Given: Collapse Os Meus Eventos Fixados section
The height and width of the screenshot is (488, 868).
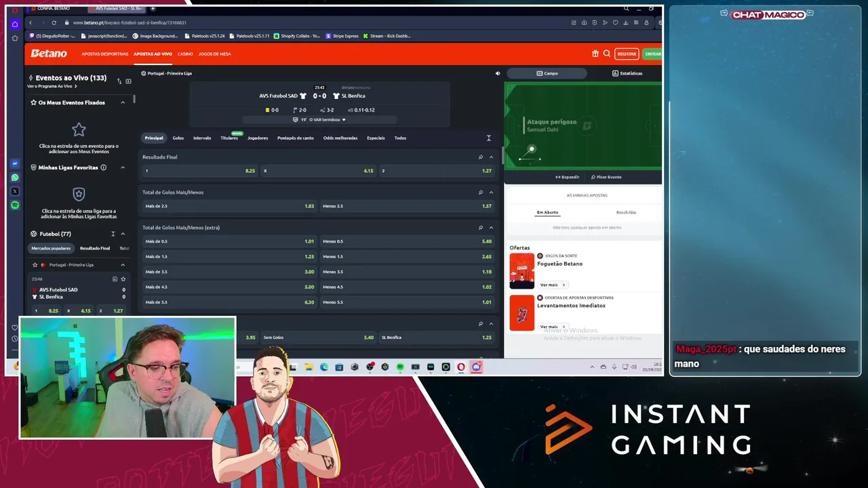Looking at the screenshot, I should coord(123,102).
